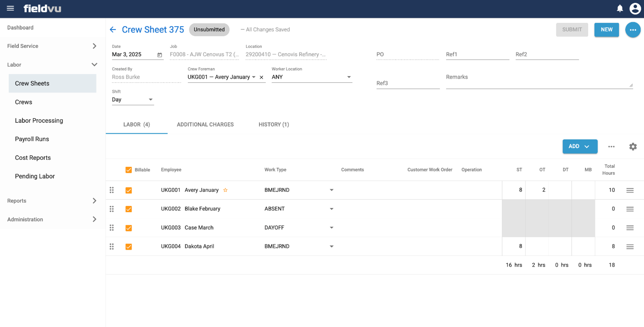Grab the drag handle for Dakota April row

pos(112,246)
